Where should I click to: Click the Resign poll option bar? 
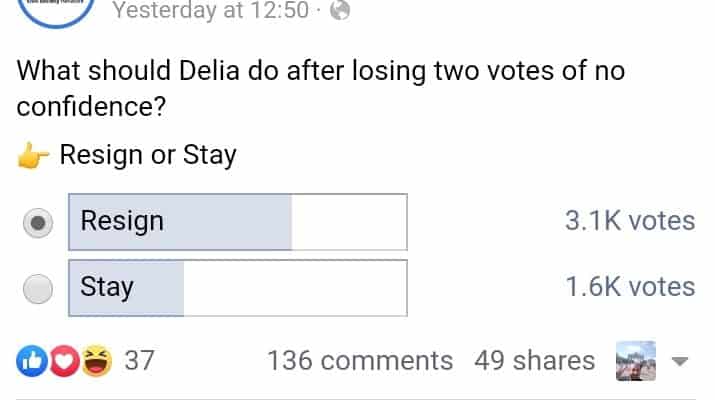[x=238, y=222]
